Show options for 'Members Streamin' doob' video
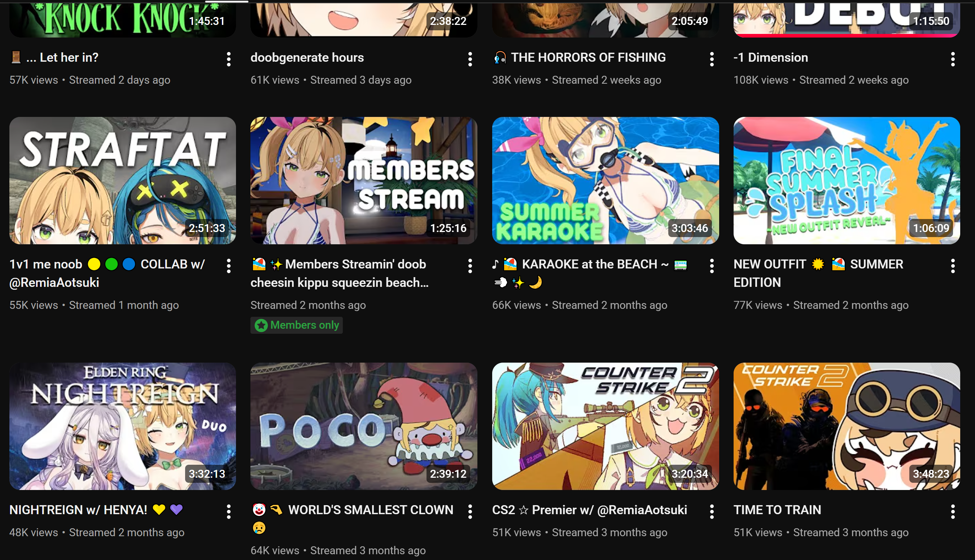The image size is (975, 560). 470,266
